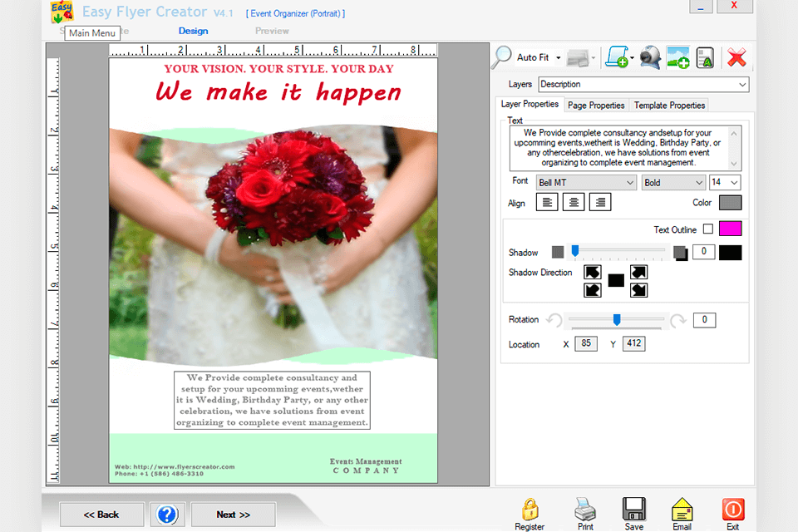Click the magenta outline color swatch
Viewport: 798px width, 532px height.
730,229
